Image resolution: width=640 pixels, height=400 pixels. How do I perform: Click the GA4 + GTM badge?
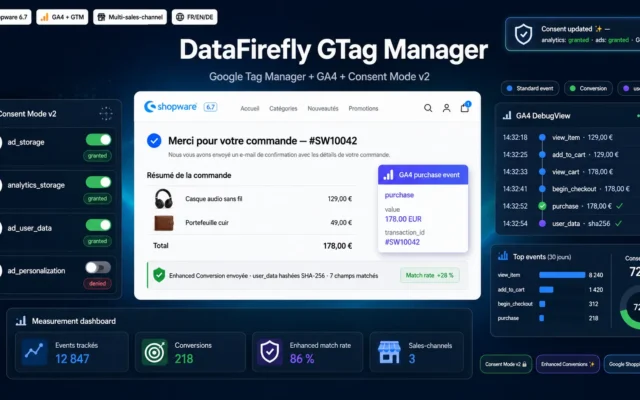point(62,17)
